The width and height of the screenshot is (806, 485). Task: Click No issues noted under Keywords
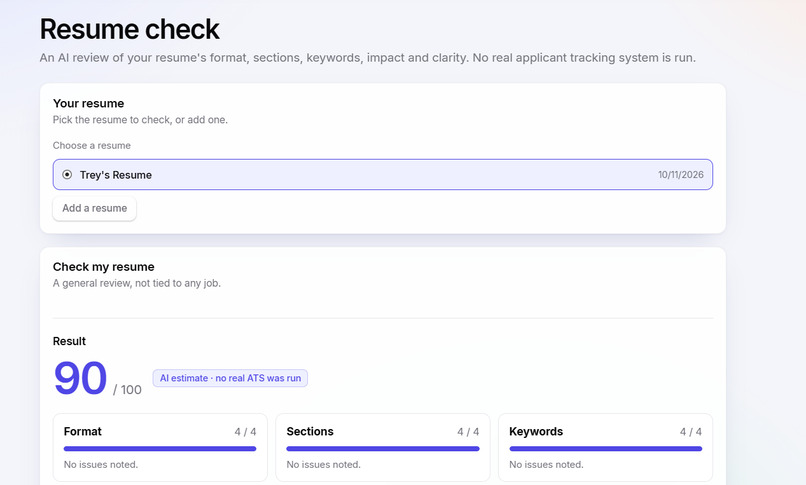click(x=546, y=464)
